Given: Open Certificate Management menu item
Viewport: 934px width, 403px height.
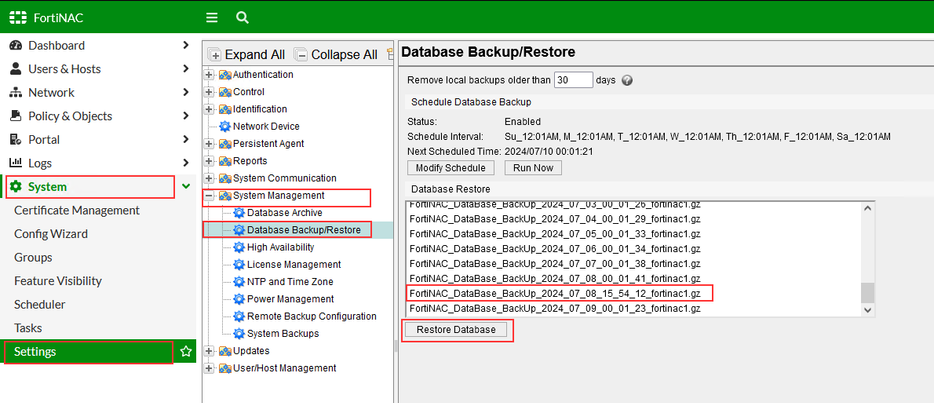Looking at the screenshot, I should (x=77, y=210).
